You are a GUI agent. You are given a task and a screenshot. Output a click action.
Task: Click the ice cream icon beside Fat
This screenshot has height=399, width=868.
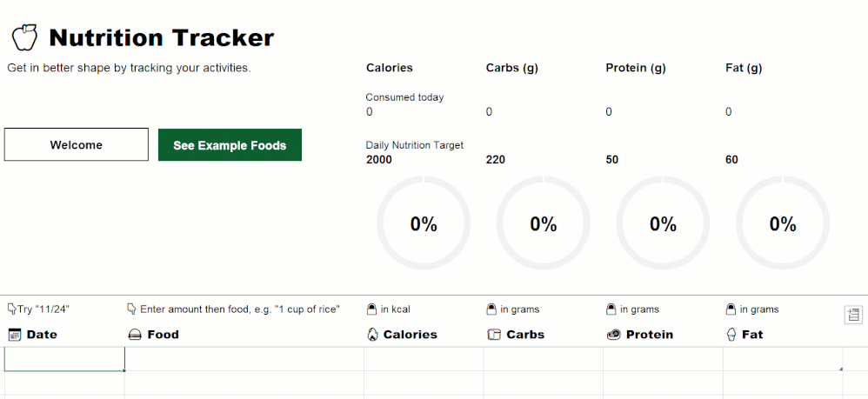tap(731, 335)
